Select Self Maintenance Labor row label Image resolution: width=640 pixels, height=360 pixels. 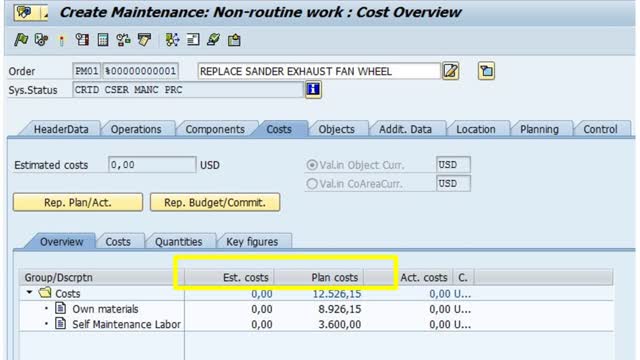click(x=126, y=324)
